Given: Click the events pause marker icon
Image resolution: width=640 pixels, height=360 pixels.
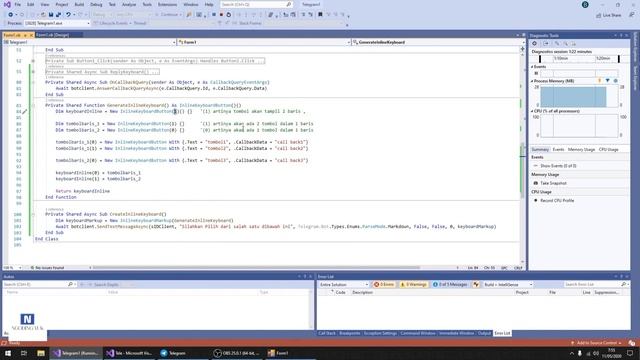Looking at the screenshot, I should pyautogui.click(x=536, y=73).
